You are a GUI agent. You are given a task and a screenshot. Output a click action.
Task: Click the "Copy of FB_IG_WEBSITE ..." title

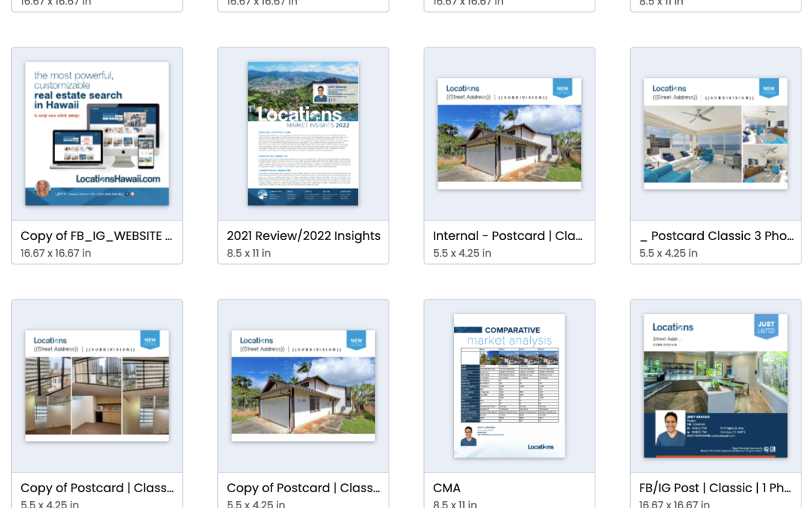96,236
